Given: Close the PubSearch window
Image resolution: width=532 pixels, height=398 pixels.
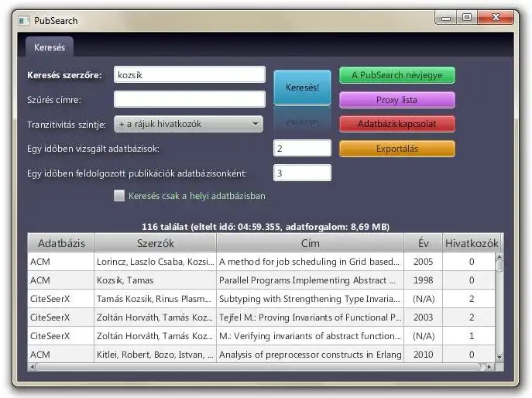Looking at the screenshot, I should pos(496,17).
